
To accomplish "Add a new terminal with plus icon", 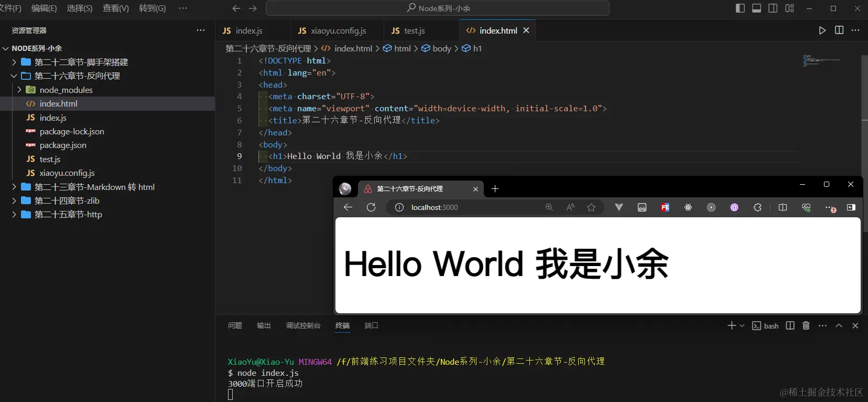I will click(x=732, y=326).
